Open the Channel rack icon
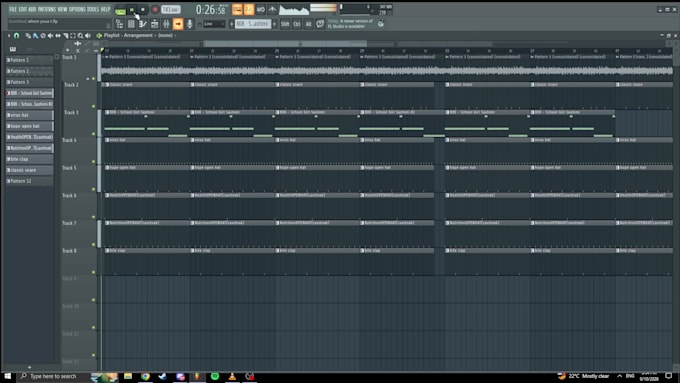 [x=154, y=24]
